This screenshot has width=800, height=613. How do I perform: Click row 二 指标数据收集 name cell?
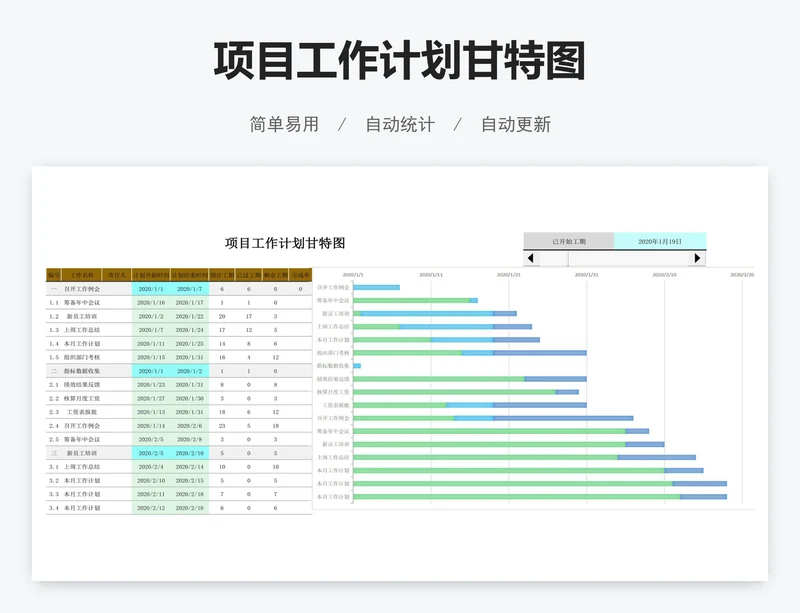point(82,371)
